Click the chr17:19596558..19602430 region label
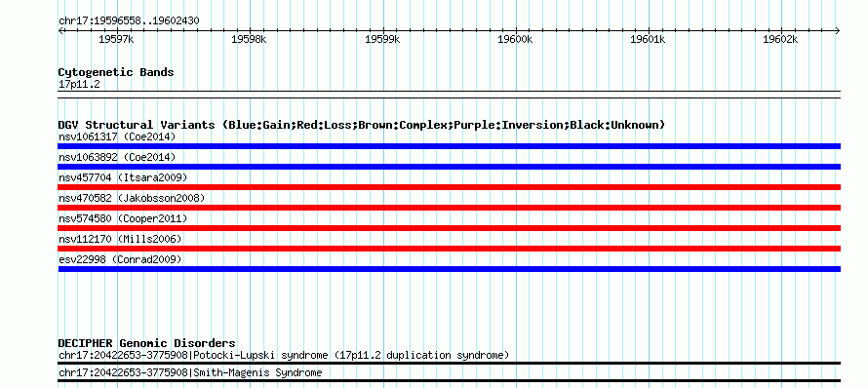 [x=129, y=21]
